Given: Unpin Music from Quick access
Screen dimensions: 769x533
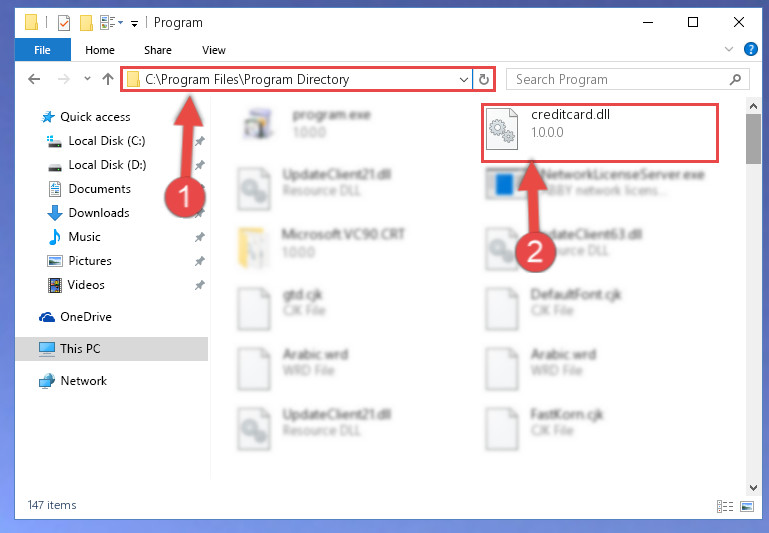Looking at the screenshot, I should pos(199,237).
